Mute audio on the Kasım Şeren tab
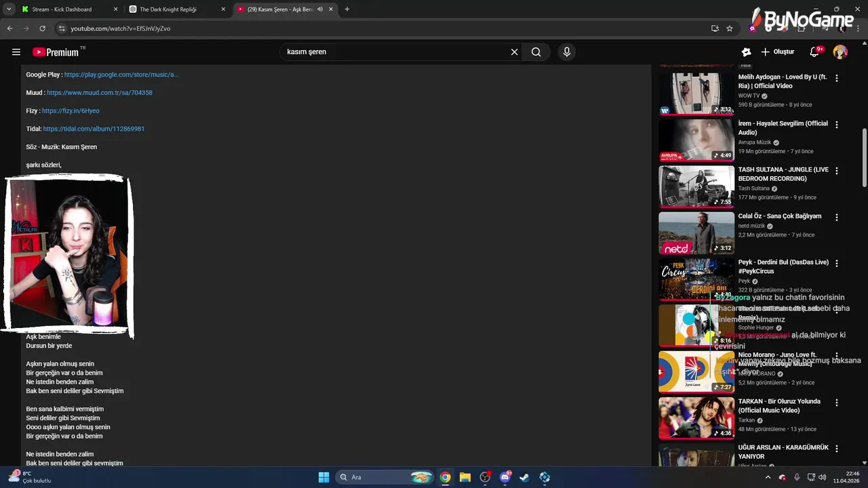 [320, 9]
